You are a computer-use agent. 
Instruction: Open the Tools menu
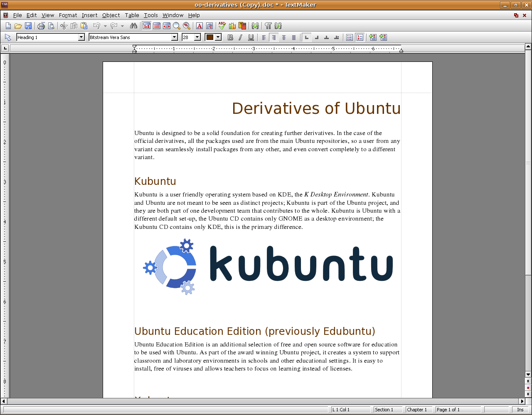[x=151, y=15]
